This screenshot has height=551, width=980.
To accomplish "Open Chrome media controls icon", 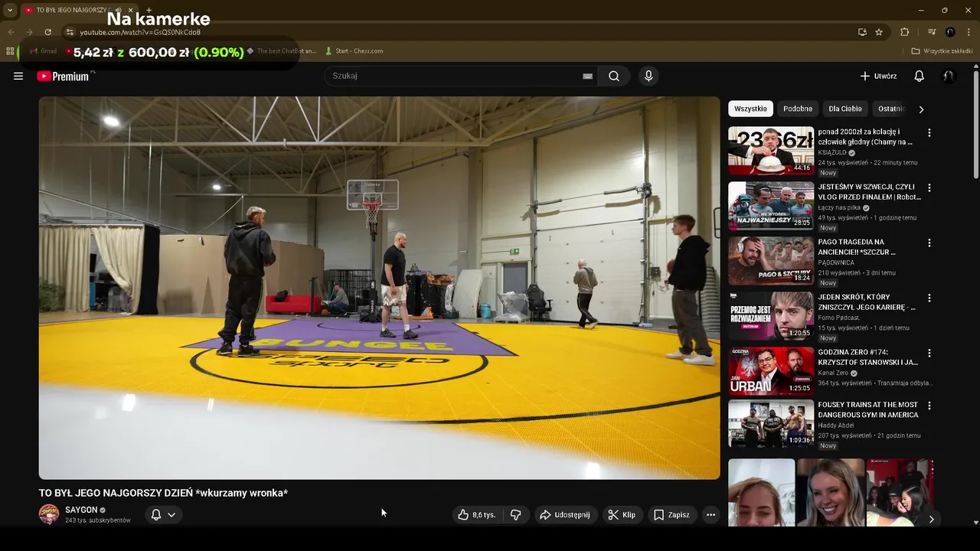I will [932, 32].
